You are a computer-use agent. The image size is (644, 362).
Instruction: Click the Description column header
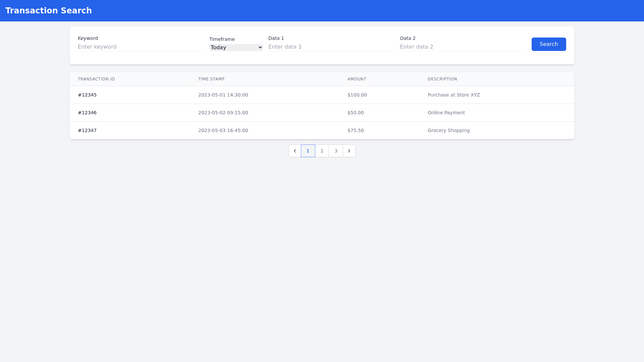(x=442, y=79)
